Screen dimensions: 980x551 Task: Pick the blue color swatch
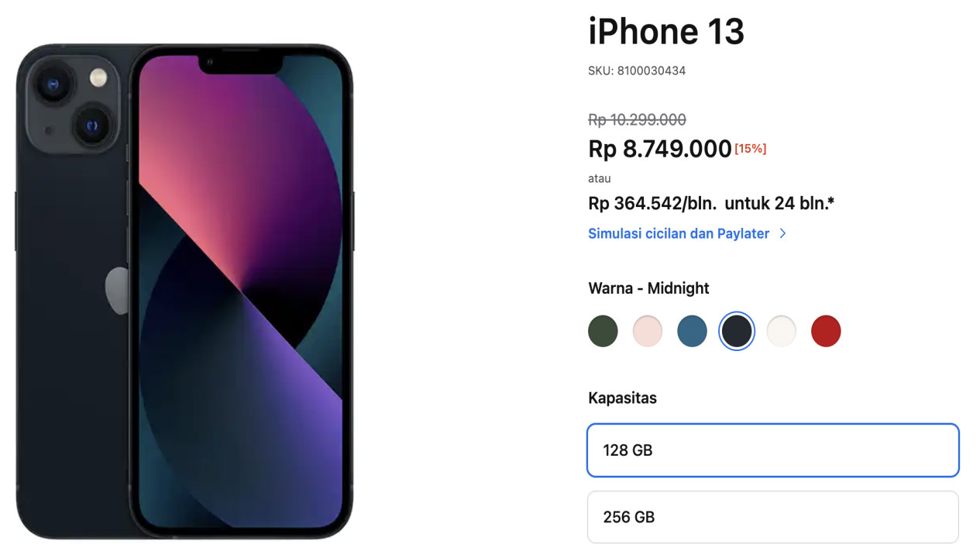point(692,331)
